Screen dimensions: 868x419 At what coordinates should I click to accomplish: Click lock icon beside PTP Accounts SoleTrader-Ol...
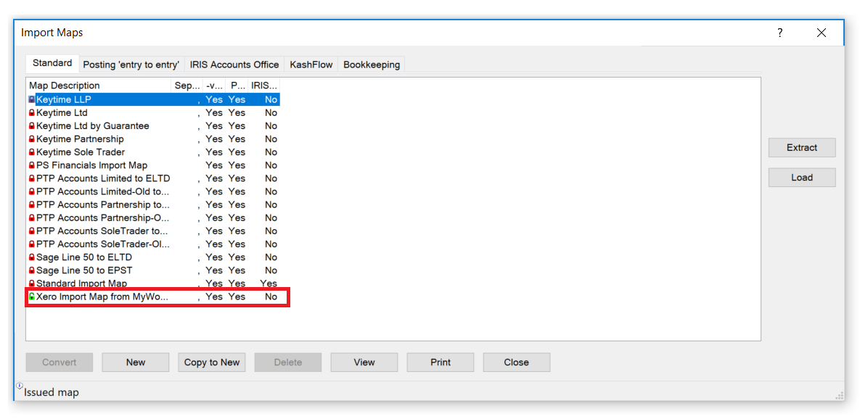click(x=31, y=244)
